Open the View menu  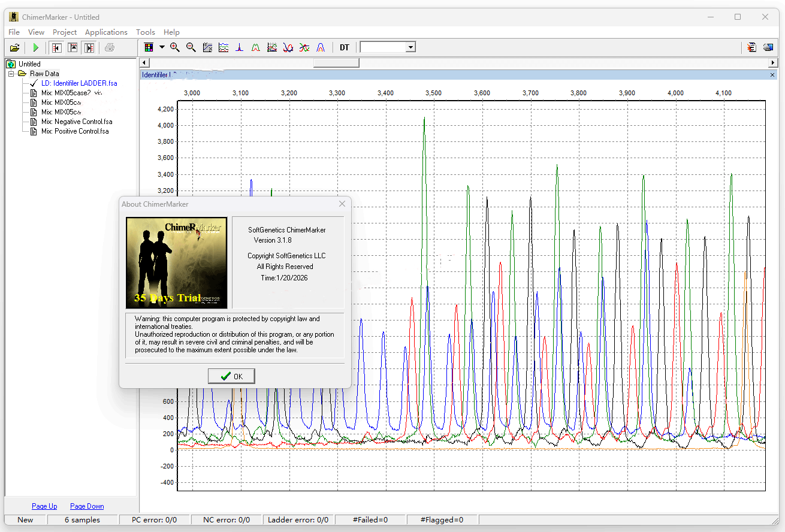click(x=36, y=32)
